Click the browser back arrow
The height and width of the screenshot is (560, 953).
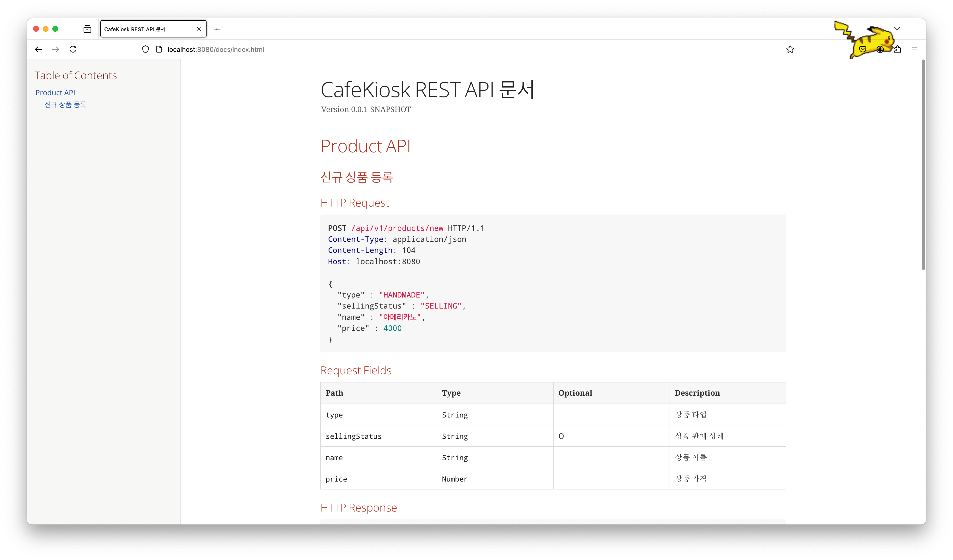coord(38,49)
